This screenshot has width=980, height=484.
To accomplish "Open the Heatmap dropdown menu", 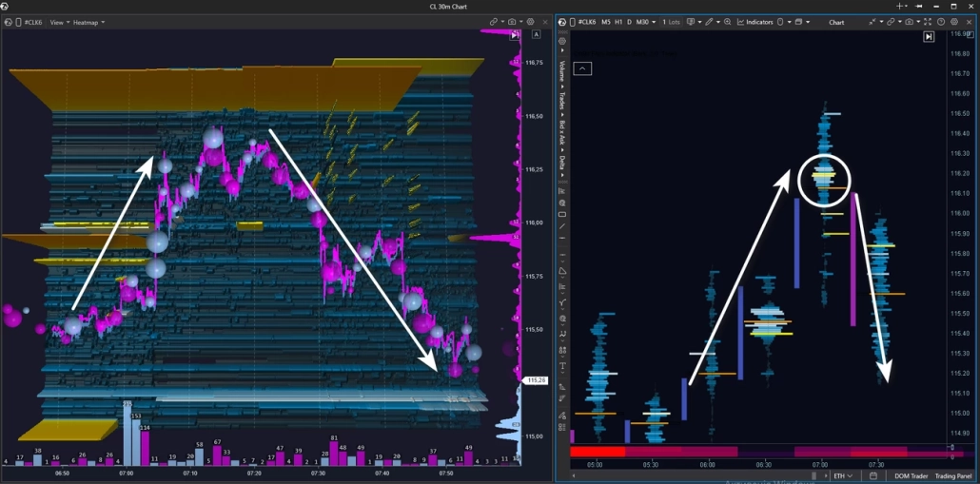I will [88, 22].
